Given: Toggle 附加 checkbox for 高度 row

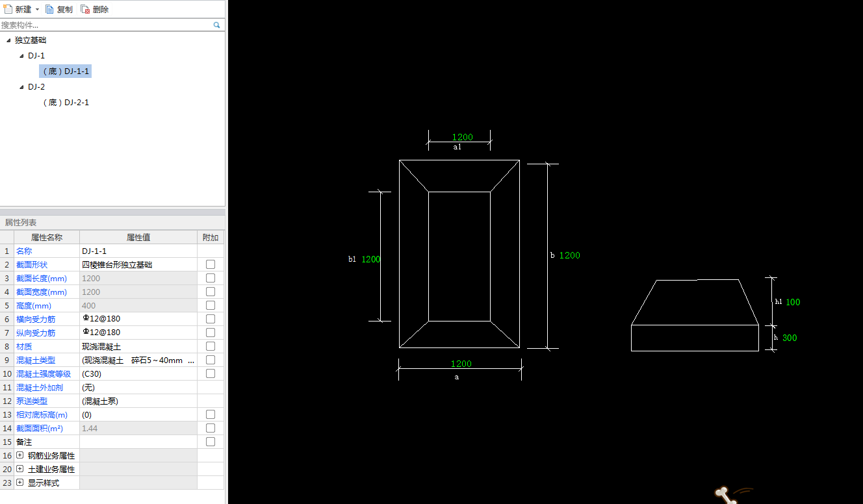Looking at the screenshot, I should [x=211, y=305].
